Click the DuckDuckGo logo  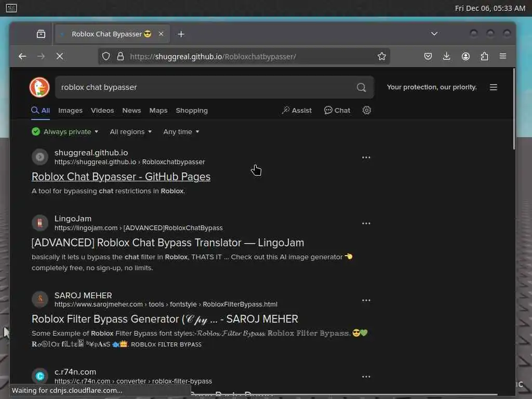click(39, 87)
